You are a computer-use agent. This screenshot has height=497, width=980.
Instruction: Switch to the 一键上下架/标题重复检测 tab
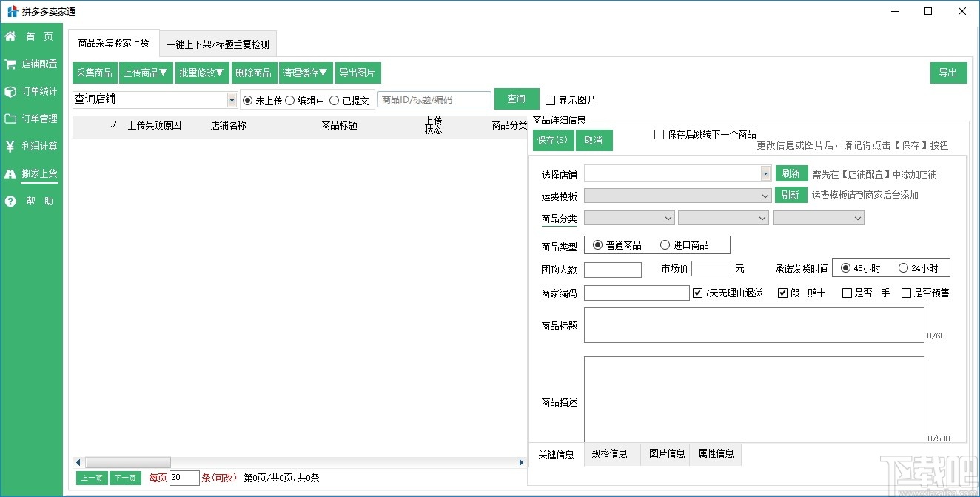click(218, 43)
